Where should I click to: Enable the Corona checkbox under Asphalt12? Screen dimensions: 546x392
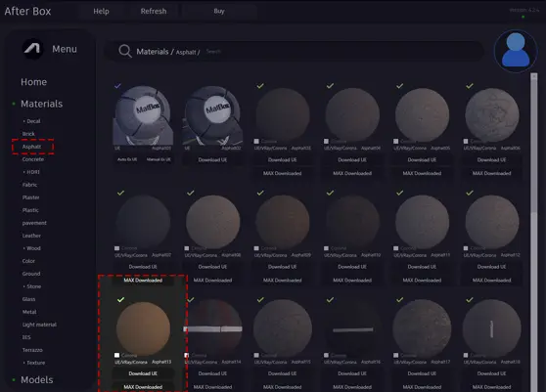(x=466, y=248)
